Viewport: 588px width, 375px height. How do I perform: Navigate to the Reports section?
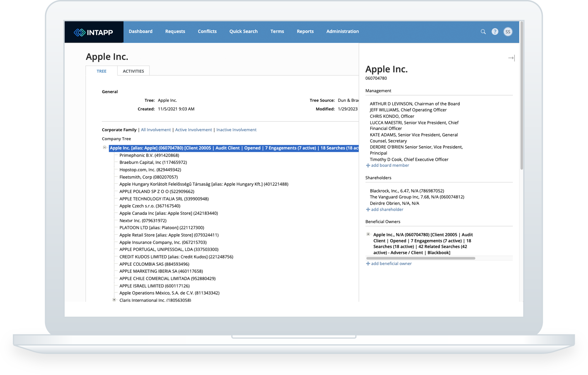(305, 31)
